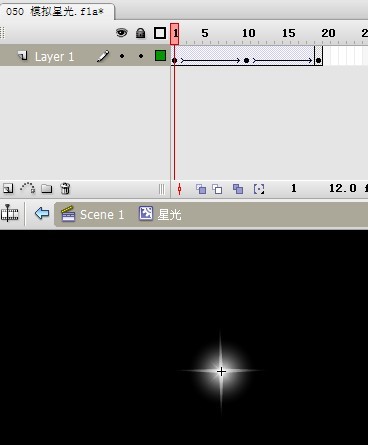Select the Layer 1 row

pos(85,56)
